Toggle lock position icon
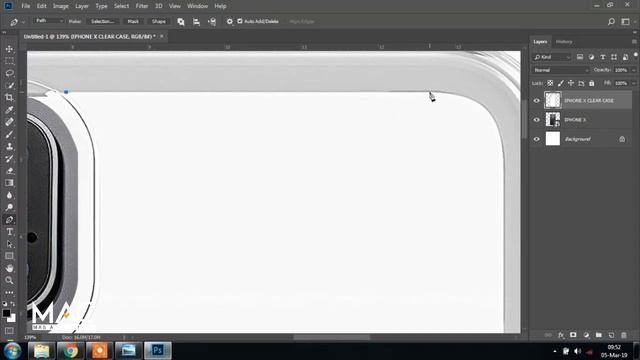This screenshot has height=360, width=640. pyautogui.click(x=571, y=83)
